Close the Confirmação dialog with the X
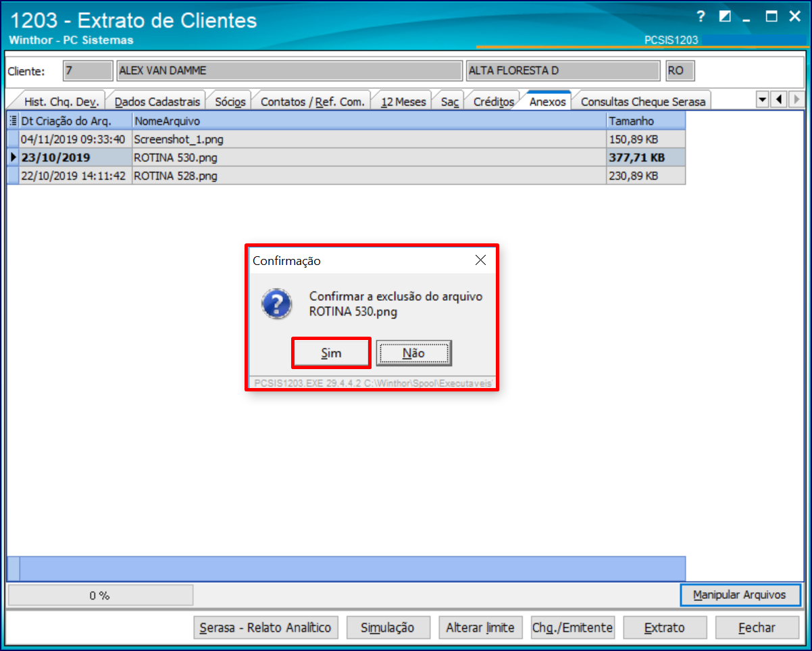This screenshot has height=651, width=812. point(480,260)
